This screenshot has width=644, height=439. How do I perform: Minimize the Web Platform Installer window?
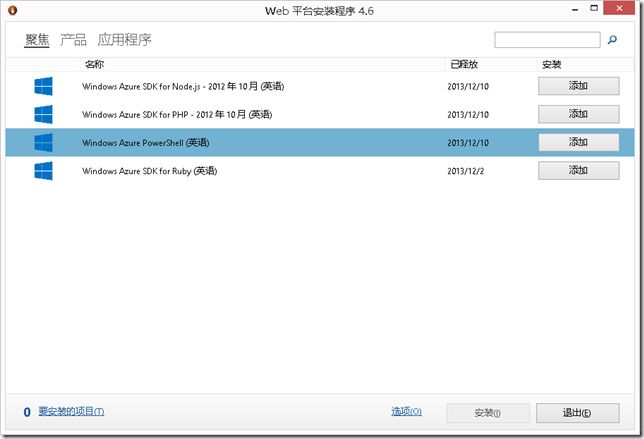[x=575, y=9]
